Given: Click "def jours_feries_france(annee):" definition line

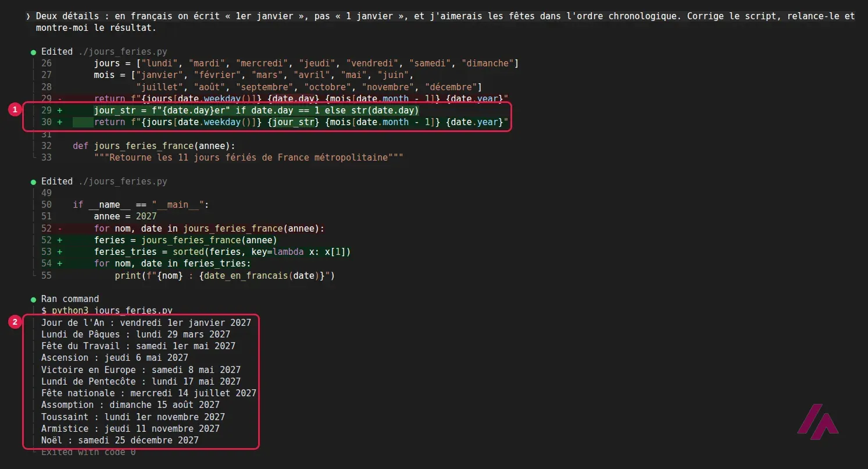Looking at the screenshot, I should tap(153, 145).
